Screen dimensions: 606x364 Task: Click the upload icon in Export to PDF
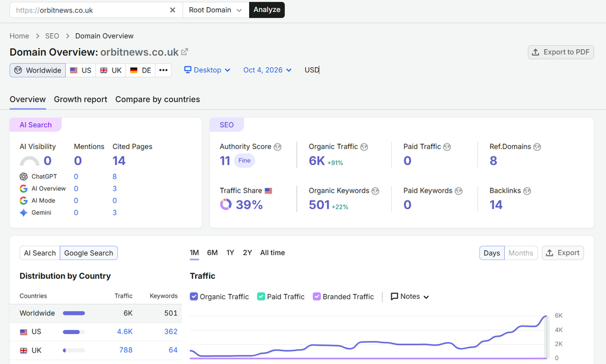pos(536,52)
